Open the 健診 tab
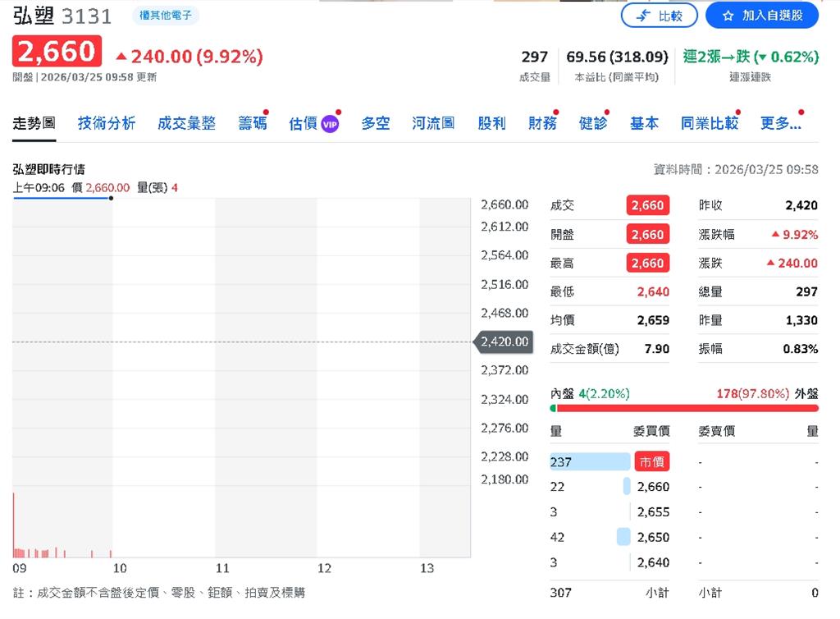Screen dimensions: 840x619 pos(593,122)
